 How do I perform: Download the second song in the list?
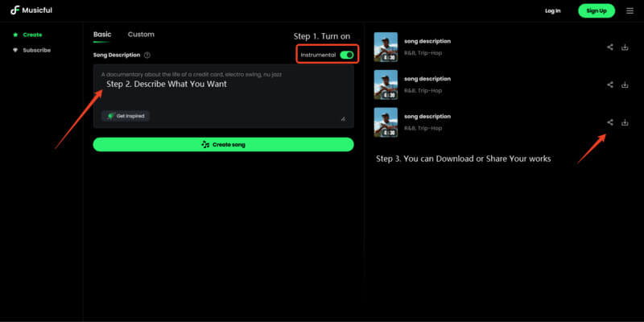point(625,85)
